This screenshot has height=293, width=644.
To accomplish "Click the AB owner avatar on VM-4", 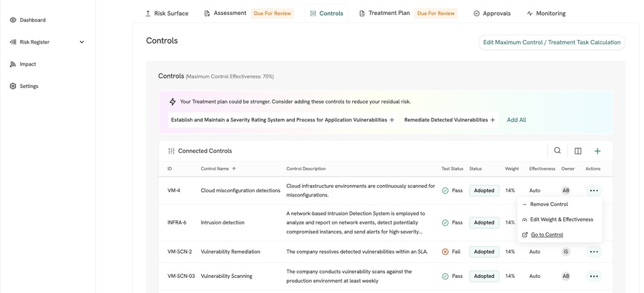I will [x=566, y=190].
